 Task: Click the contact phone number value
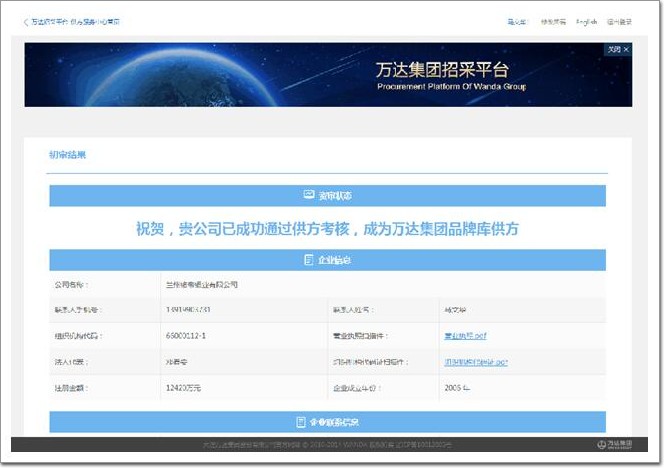(188, 310)
